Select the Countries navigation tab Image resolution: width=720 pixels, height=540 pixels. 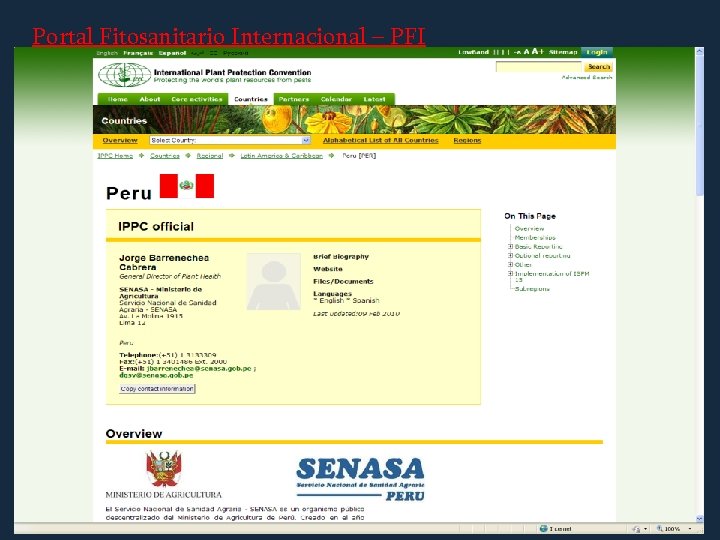[251, 99]
